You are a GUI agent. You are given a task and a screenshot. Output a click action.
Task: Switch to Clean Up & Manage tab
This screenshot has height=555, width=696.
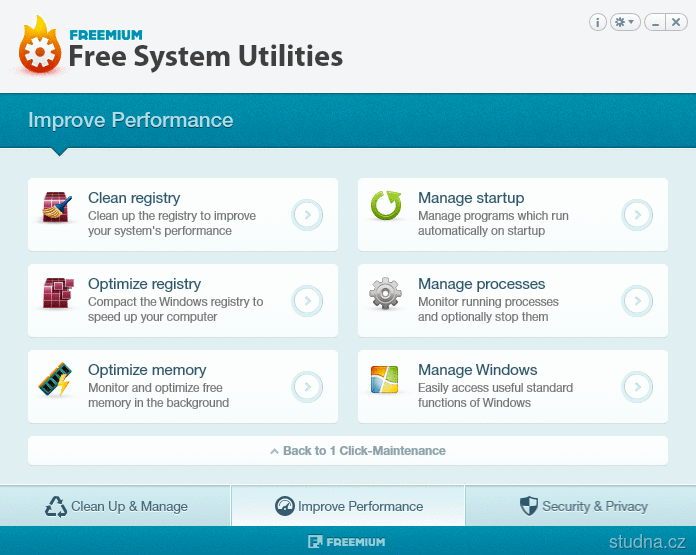coord(115,506)
